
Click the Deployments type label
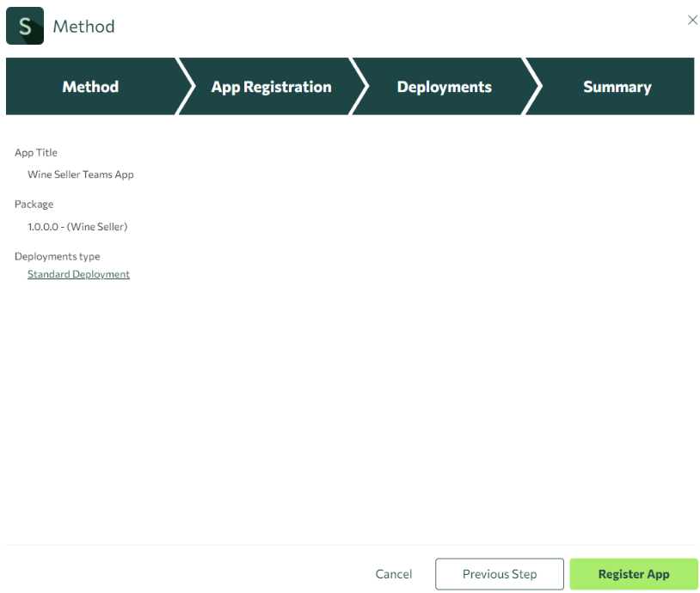click(57, 256)
